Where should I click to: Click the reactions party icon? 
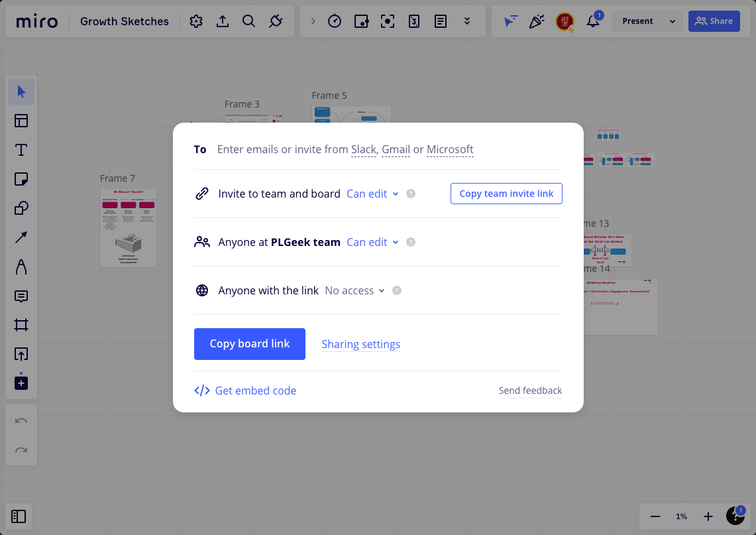tap(537, 21)
